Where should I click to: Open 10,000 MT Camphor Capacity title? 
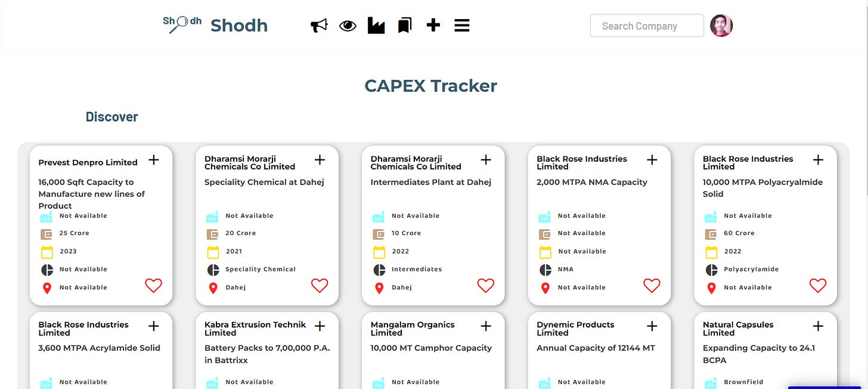pos(431,348)
